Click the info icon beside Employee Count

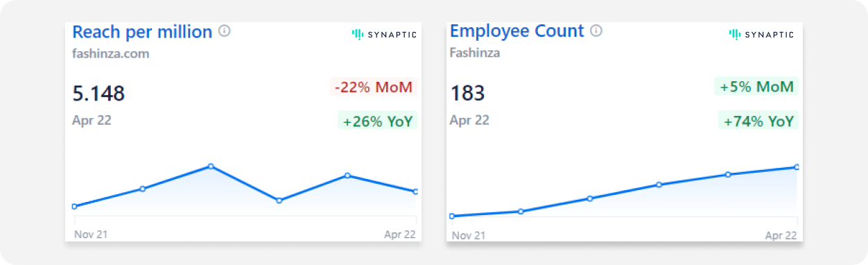tap(596, 31)
